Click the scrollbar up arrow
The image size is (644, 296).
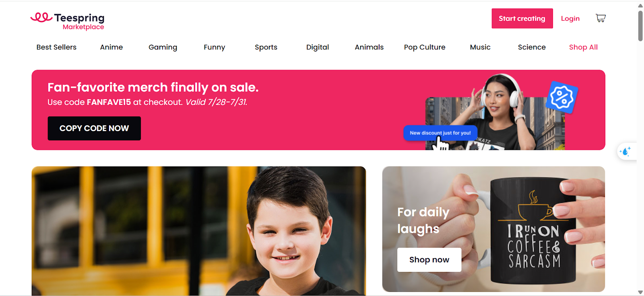click(x=640, y=5)
